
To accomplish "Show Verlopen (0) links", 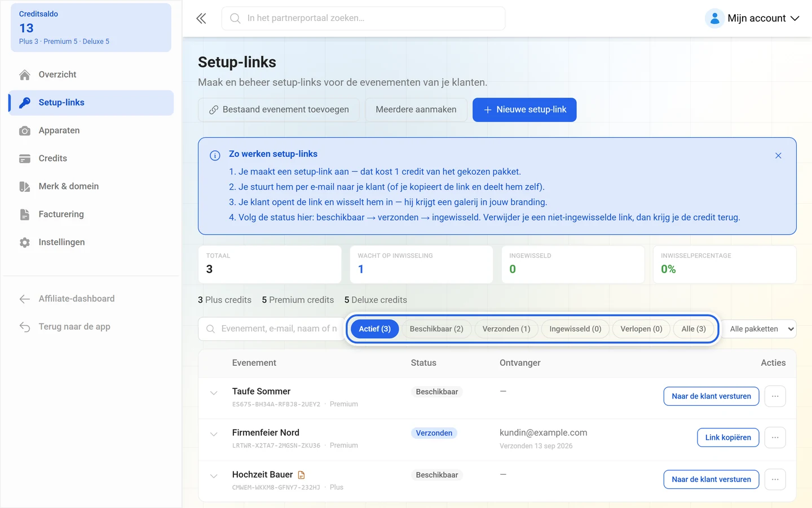I will click(641, 329).
